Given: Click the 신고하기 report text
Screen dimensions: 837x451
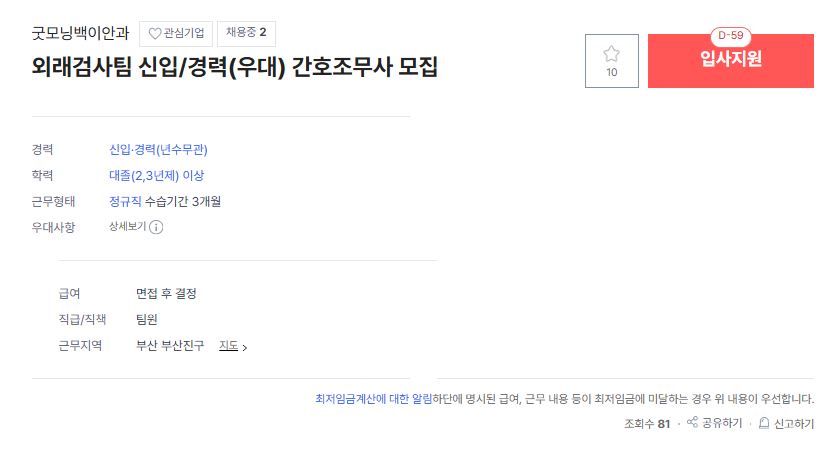Looking at the screenshot, I should [794, 424].
